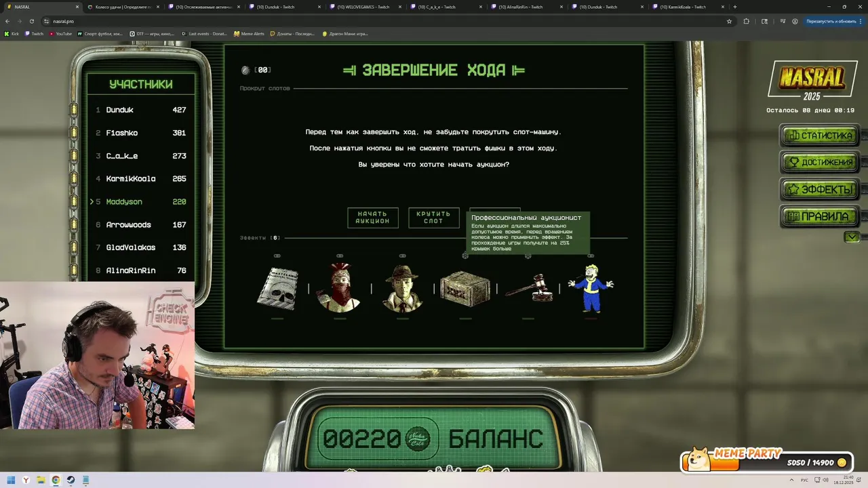Click the gold coin in Meme Party bar
This screenshot has width=868, height=488.
tap(842, 462)
